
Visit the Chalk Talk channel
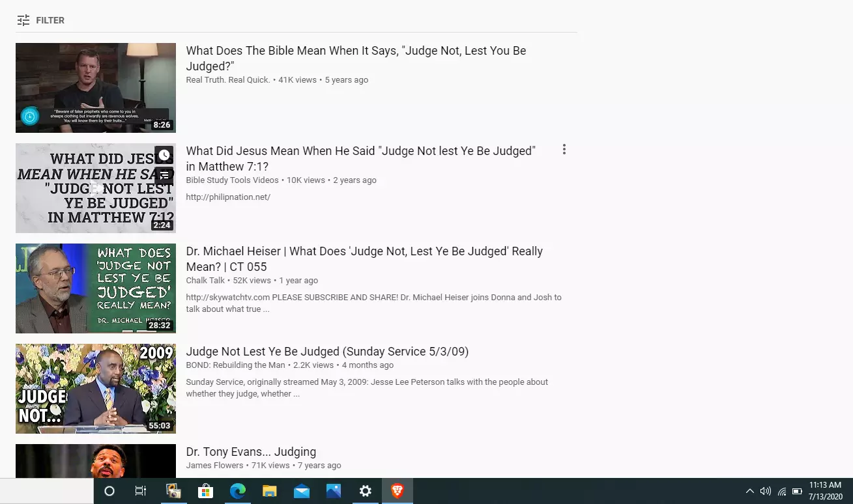[x=205, y=281]
